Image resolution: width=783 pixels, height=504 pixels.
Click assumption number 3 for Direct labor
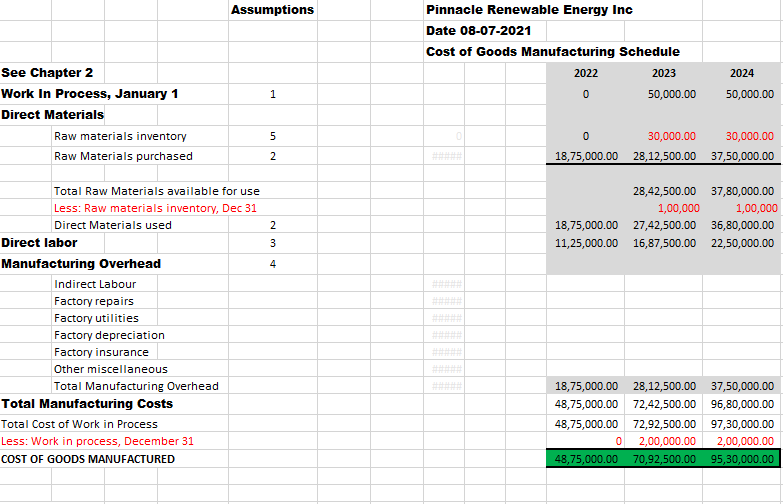273,243
